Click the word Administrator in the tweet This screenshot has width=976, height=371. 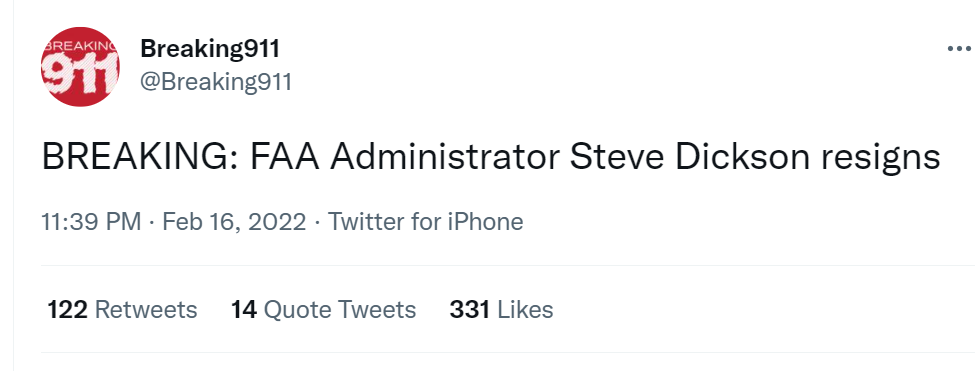(x=444, y=157)
